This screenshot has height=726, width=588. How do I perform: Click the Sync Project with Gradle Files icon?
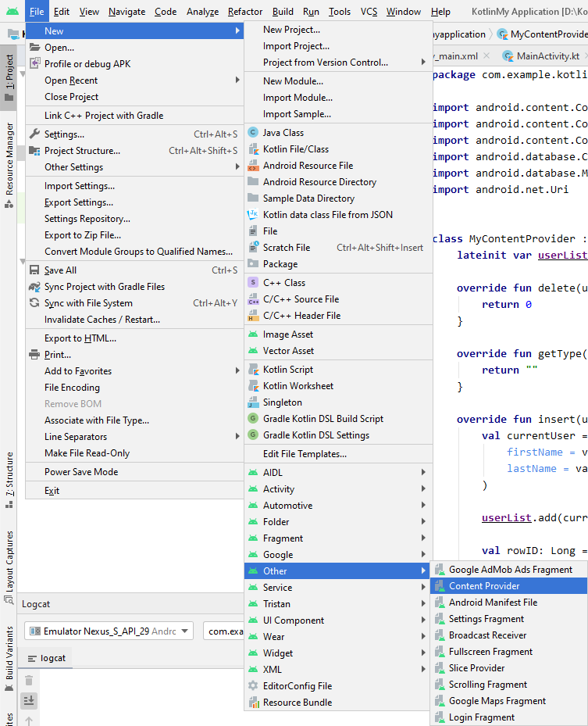click(34, 287)
